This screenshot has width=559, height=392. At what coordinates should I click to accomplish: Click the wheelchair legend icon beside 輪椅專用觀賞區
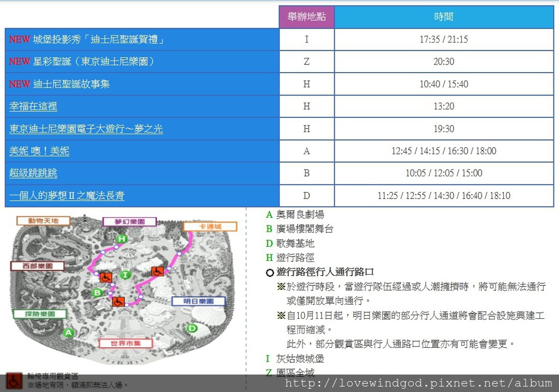(x=14, y=381)
